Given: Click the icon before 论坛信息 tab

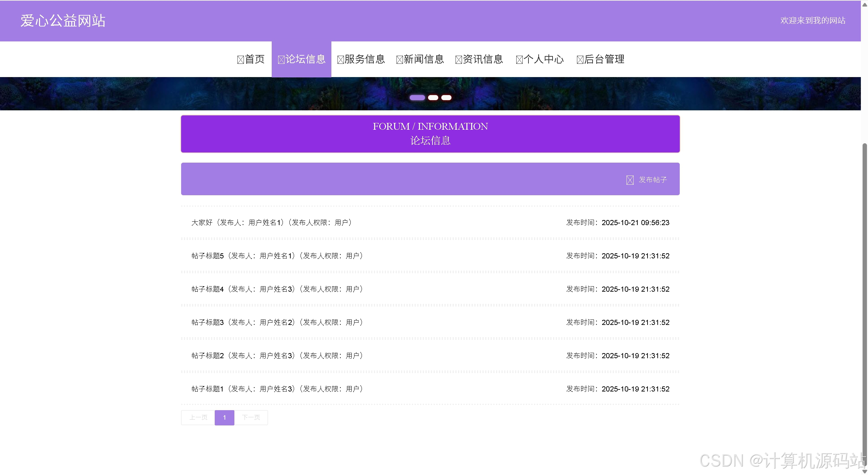Looking at the screenshot, I should pos(281,60).
